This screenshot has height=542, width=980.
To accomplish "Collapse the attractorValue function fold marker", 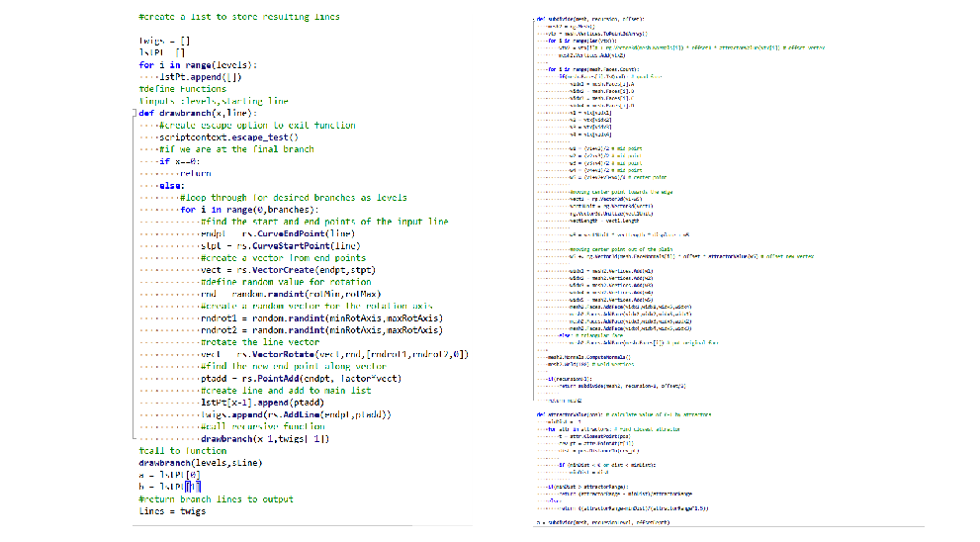I will (535, 413).
